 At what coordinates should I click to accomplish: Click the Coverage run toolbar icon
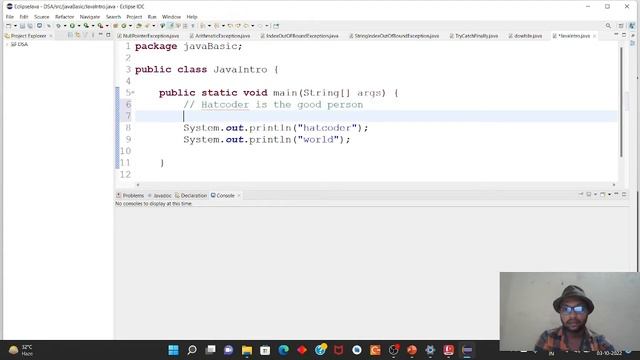coord(86,26)
